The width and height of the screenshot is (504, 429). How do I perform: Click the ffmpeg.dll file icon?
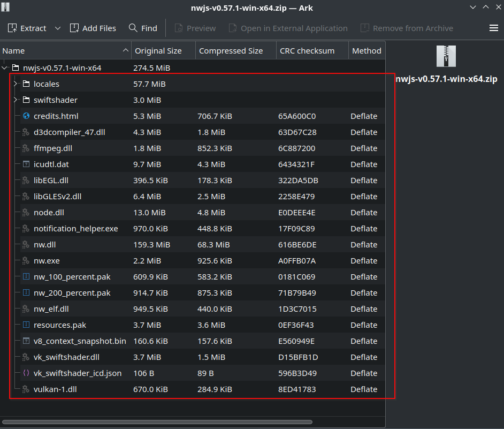point(26,148)
